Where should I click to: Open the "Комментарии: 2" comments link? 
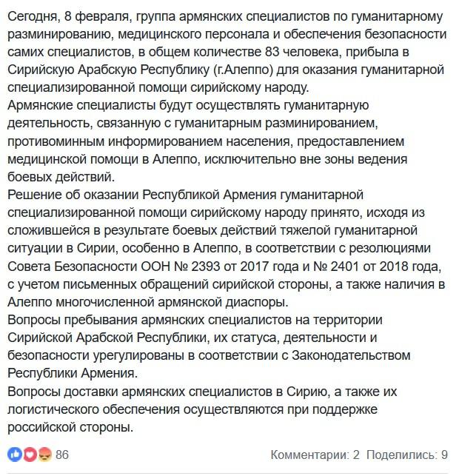(315, 454)
